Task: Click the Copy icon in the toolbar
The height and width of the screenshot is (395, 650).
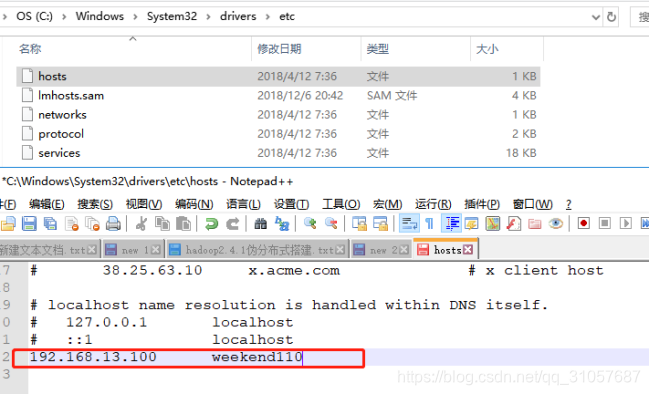Action: pos(162,224)
